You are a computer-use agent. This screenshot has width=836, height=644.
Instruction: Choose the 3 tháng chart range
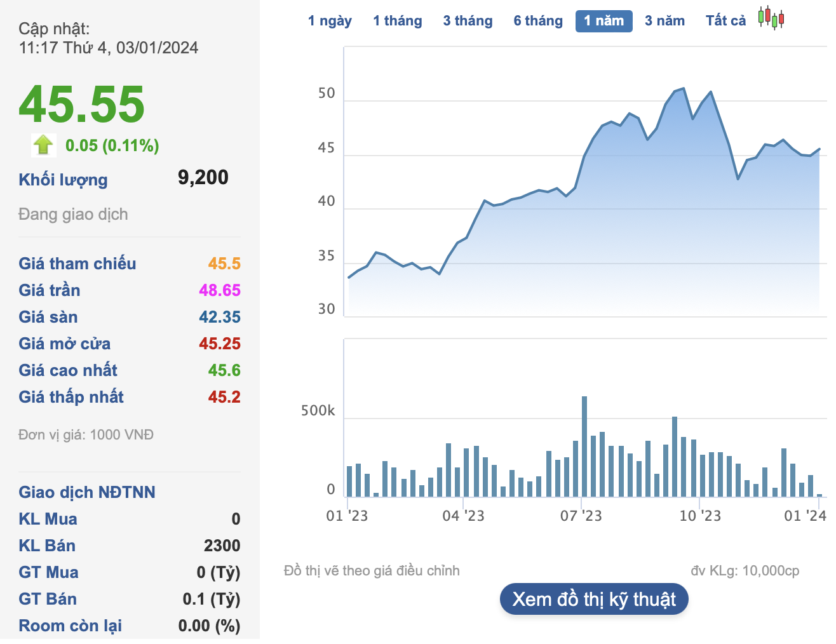coord(468,21)
